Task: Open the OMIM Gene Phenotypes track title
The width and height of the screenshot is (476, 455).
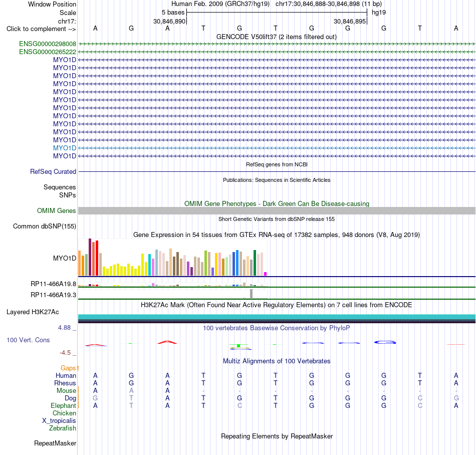Action: pyautogui.click(x=277, y=203)
